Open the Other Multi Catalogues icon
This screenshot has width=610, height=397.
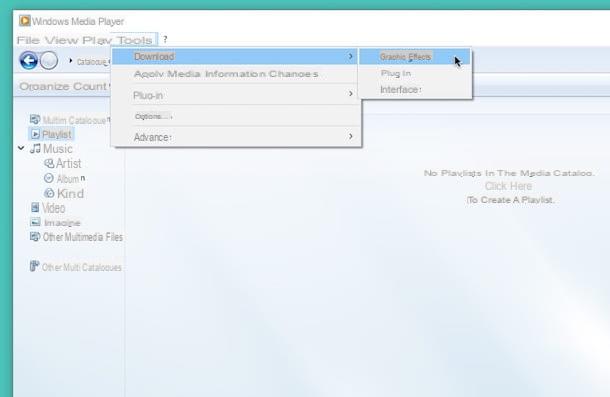35,266
